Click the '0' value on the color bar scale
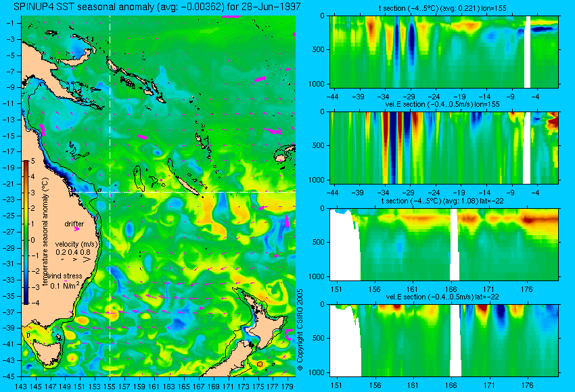This screenshot has width=575, height=392. pos(33,240)
